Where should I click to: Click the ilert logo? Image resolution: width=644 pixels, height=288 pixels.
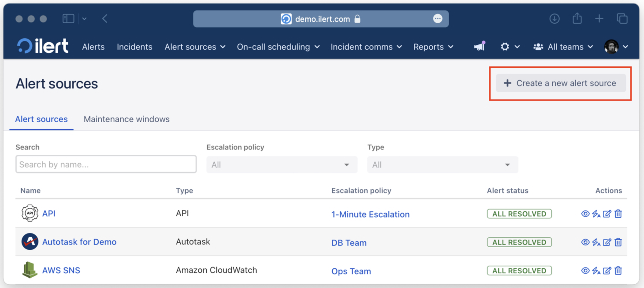[43, 46]
